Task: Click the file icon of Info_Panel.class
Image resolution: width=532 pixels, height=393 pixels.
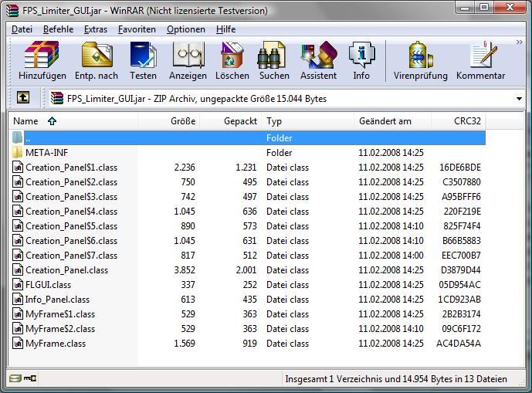Action: point(17,299)
